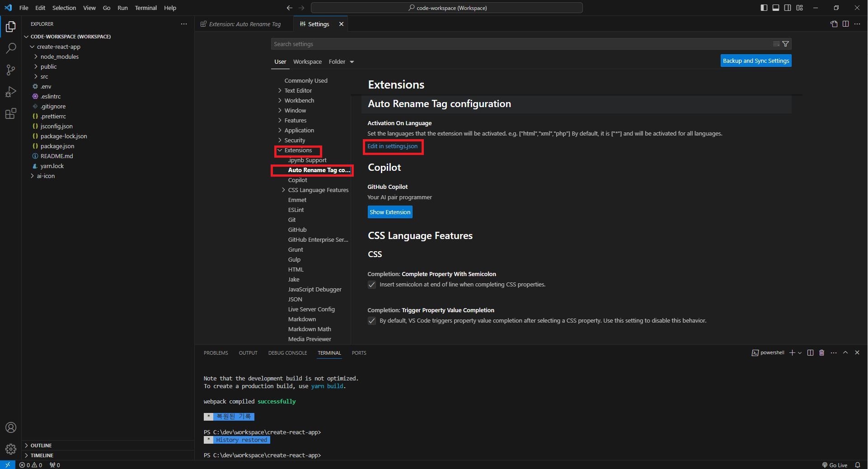This screenshot has width=868, height=469.
Task: Click Open Settings (JSON) icon
Action: 834,24
